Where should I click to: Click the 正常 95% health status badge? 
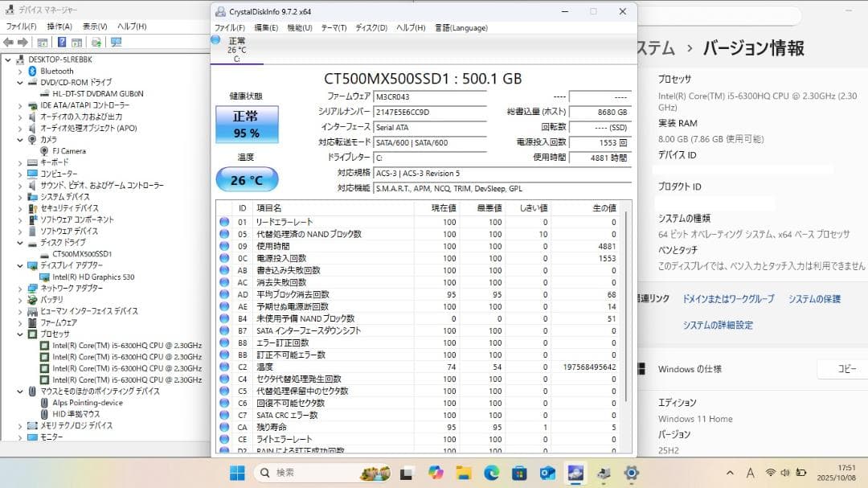(246, 122)
